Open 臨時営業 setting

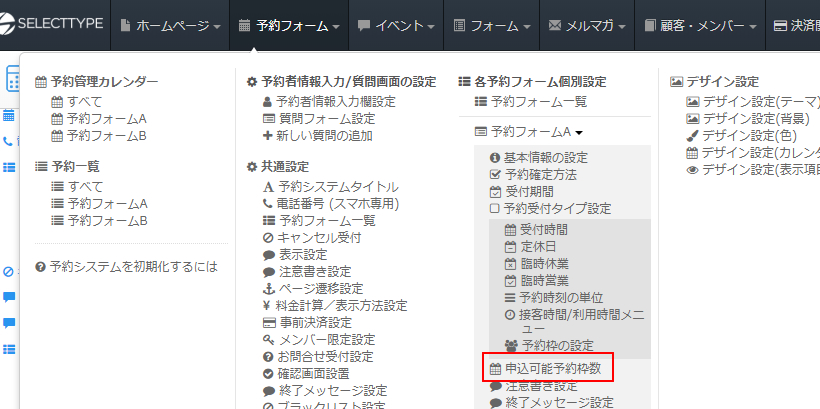tap(537, 280)
